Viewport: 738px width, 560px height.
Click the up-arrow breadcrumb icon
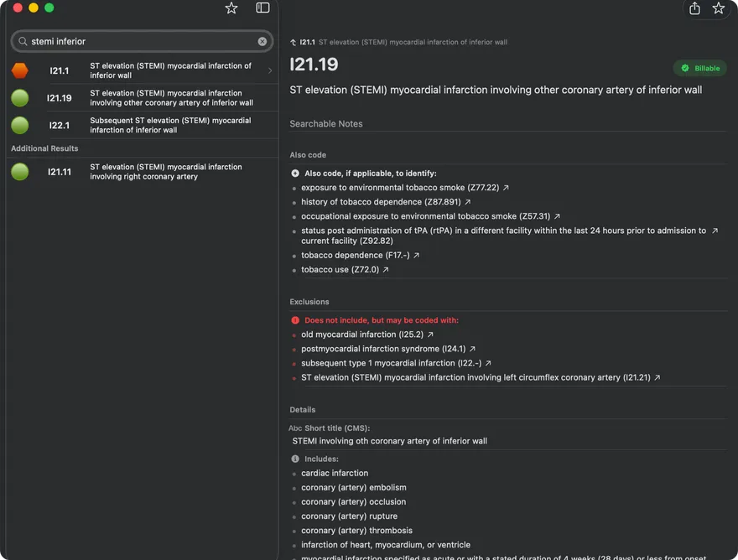click(x=294, y=43)
